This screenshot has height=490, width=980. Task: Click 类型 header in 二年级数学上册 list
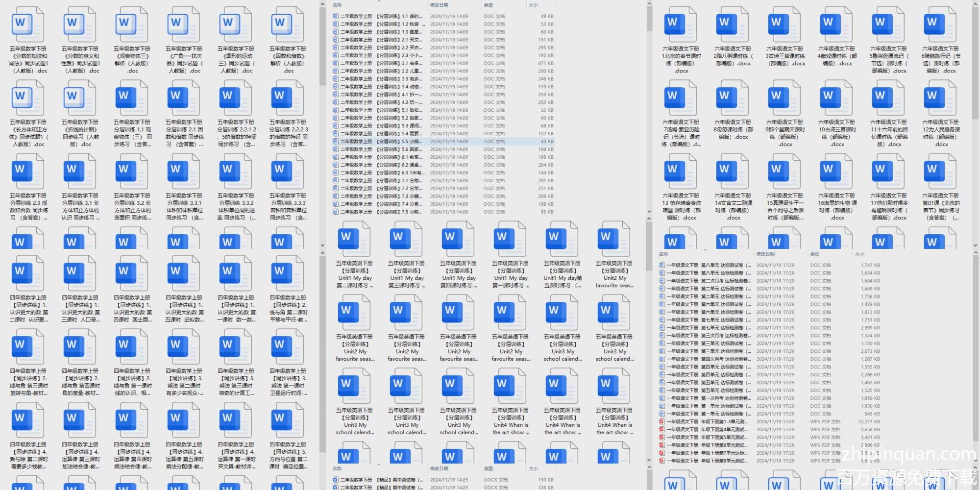489,5
